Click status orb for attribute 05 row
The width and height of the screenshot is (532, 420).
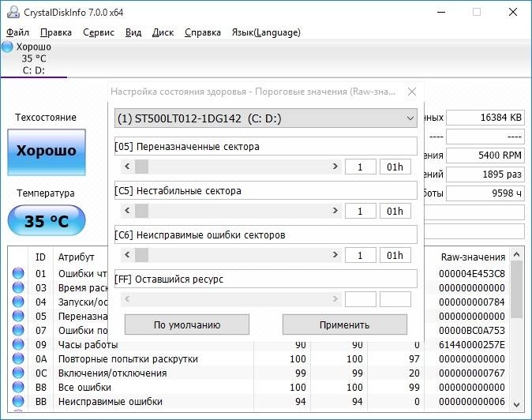(18, 317)
